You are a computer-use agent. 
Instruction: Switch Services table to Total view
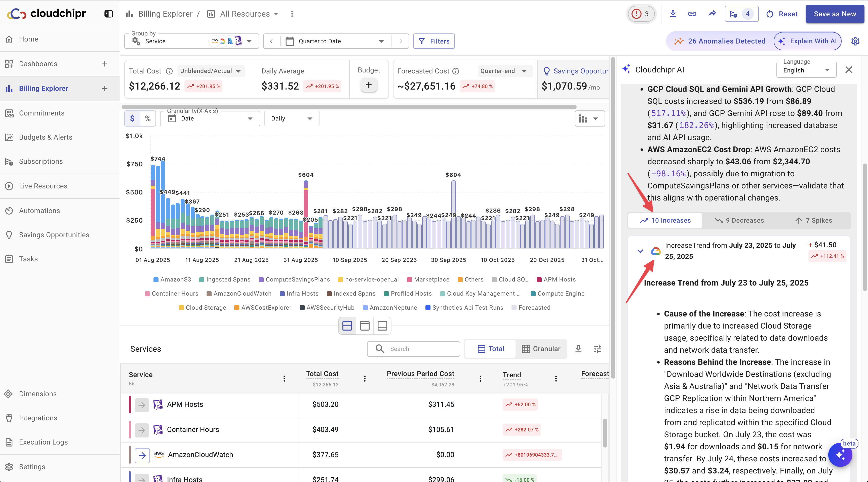pyautogui.click(x=491, y=349)
